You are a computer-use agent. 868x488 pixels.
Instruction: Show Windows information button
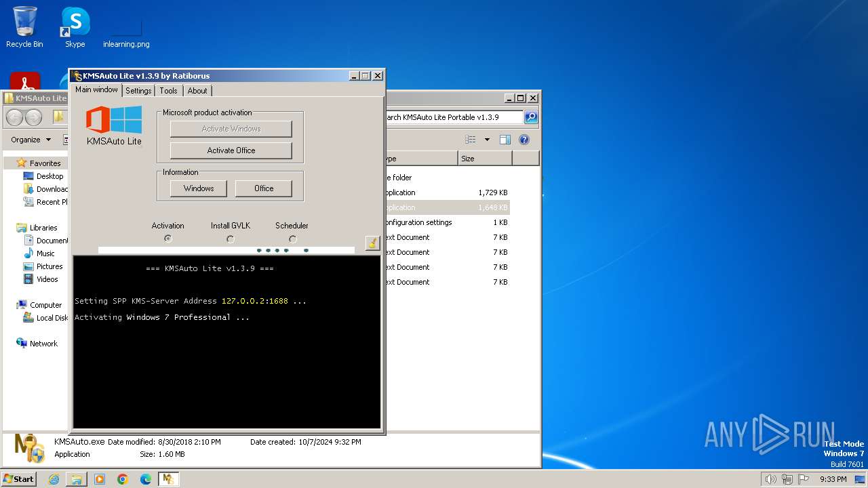(x=199, y=188)
